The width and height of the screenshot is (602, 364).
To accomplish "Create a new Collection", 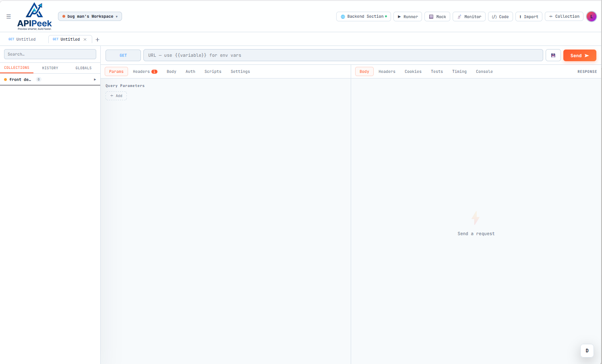I will tap(564, 17).
